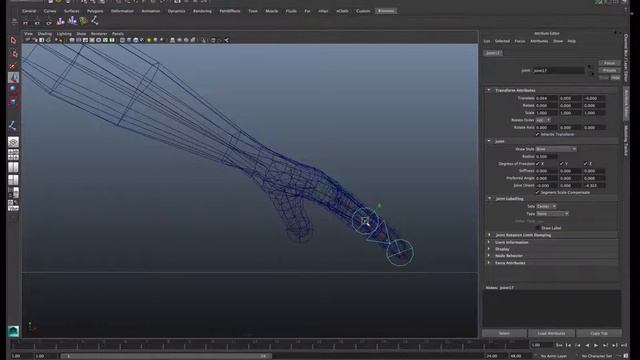Open the Rendering shelf tab
640x360 pixels.
pos(202,11)
